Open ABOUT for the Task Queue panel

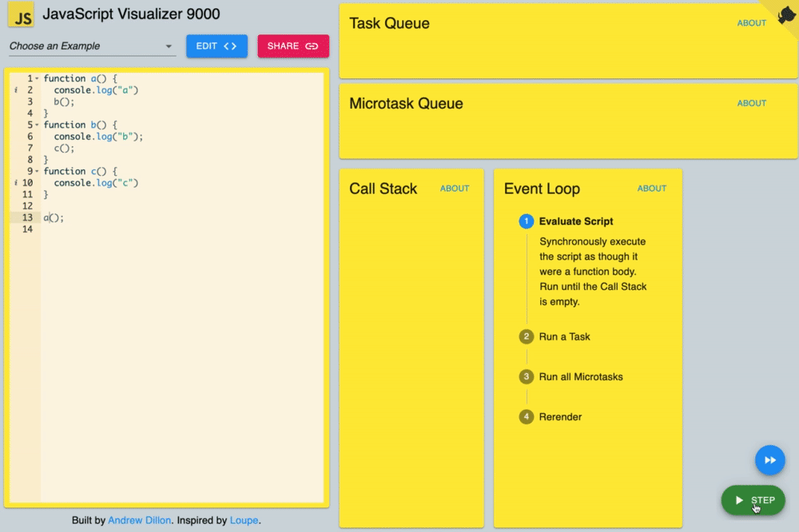(751, 23)
